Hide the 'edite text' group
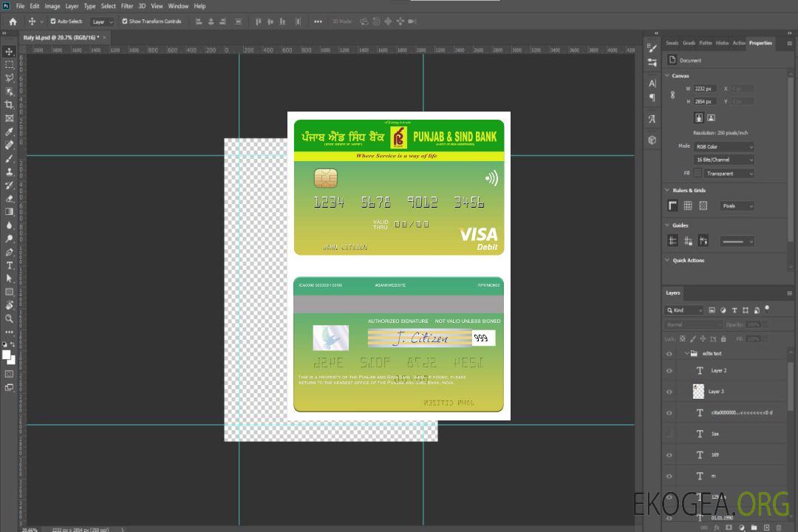 coord(669,354)
